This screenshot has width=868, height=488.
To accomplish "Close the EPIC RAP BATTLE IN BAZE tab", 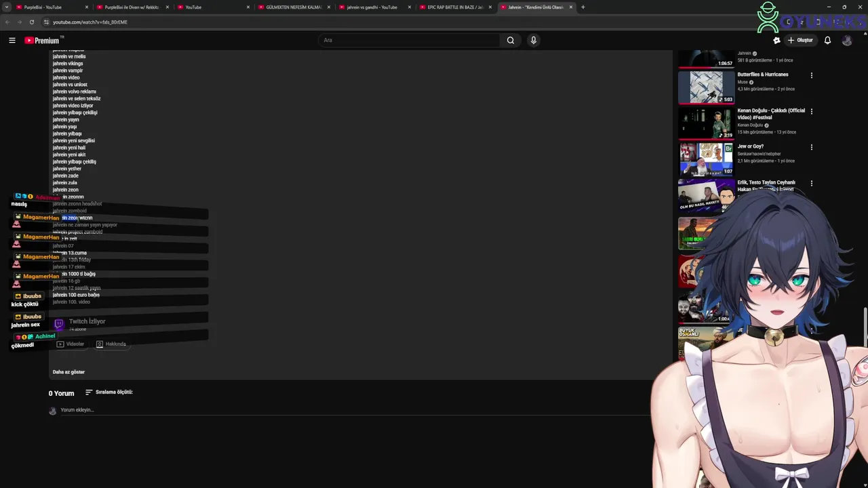I will click(x=490, y=7).
